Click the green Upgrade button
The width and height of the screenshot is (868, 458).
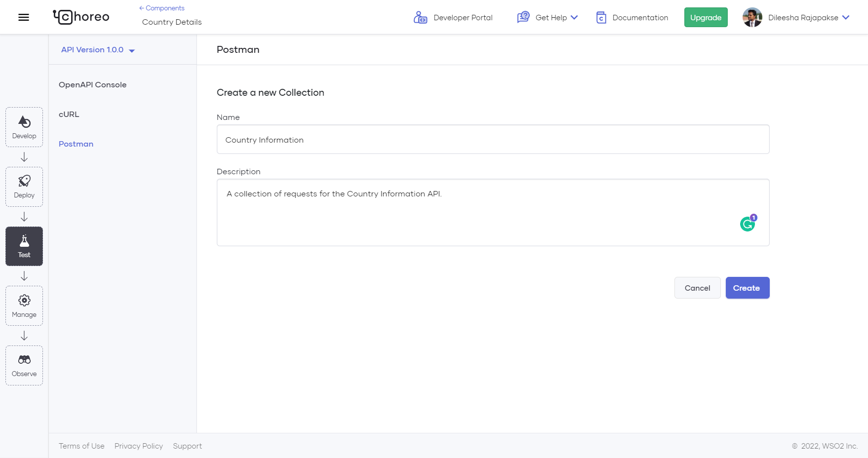[706, 17]
